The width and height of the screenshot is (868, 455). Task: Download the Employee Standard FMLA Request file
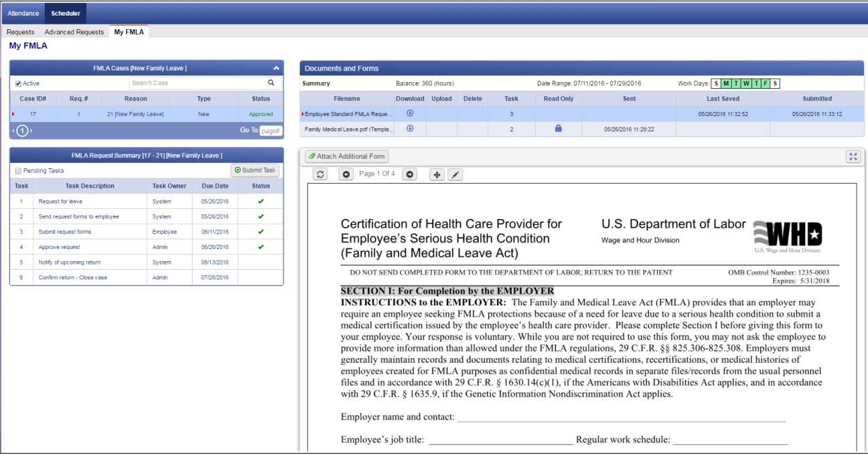[410, 113]
